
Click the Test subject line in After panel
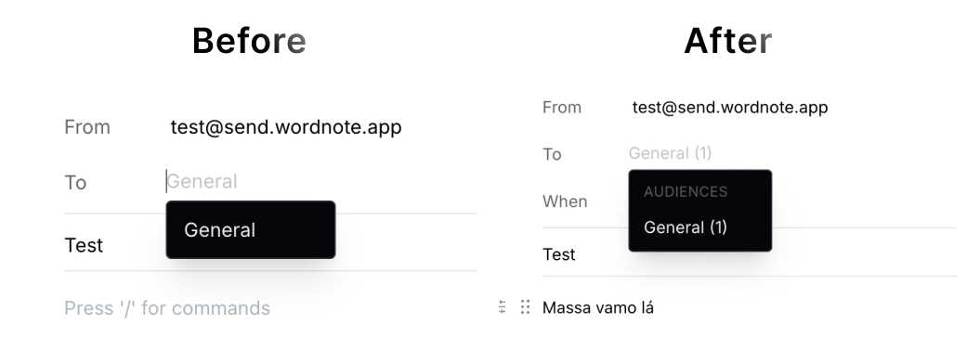click(559, 254)
